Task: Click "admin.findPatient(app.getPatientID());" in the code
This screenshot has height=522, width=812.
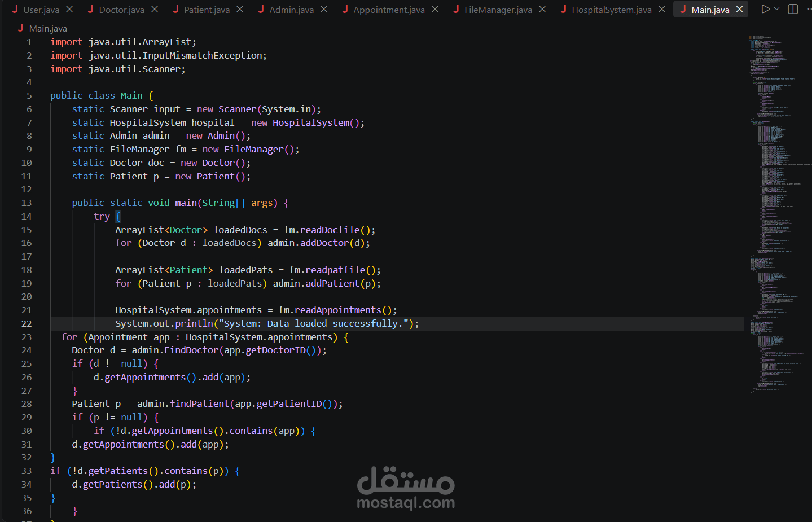Action: (240, 403)
